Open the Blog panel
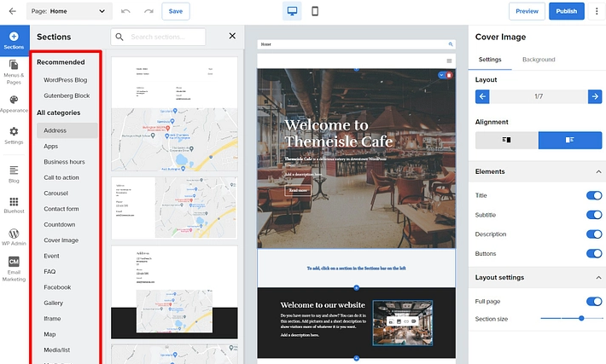The width and height of the screenshot is (606, 364). (14, 174)
